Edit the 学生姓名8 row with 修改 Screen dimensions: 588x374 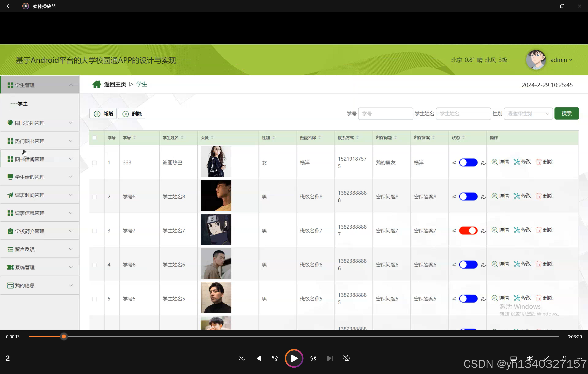pyautogui.click(x=522, y=196)
